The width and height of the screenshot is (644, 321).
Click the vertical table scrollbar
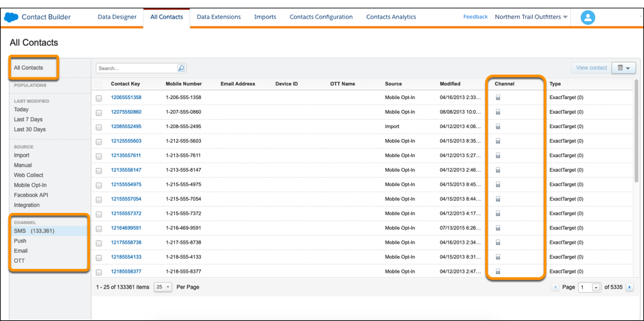pyautogui.click(x=636, y=131)
